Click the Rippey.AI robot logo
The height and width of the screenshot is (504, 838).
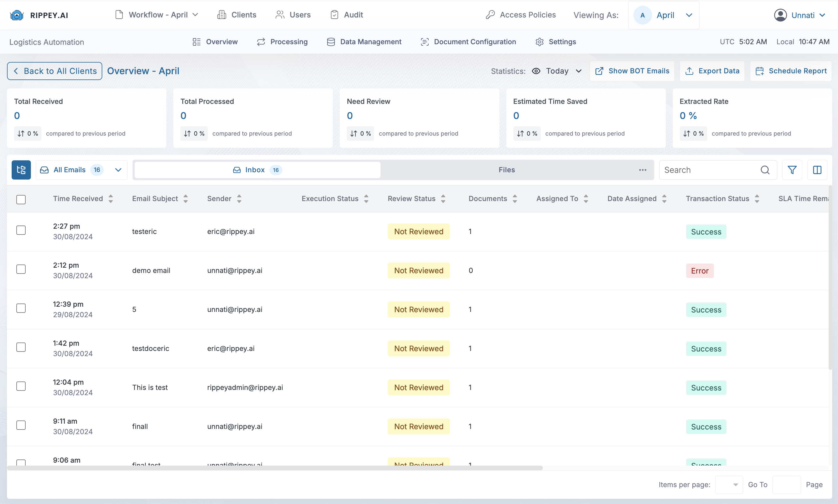(17, 15)
